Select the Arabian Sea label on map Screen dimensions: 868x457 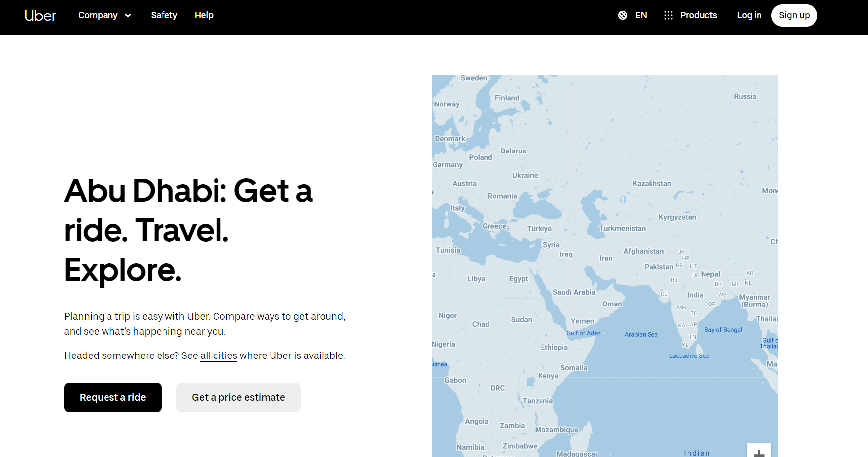641,334
